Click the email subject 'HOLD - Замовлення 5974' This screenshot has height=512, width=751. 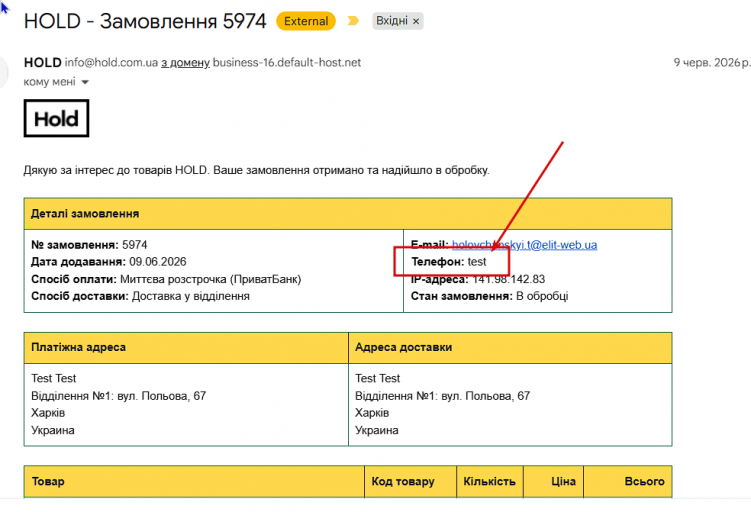click(x=145, y=22)
